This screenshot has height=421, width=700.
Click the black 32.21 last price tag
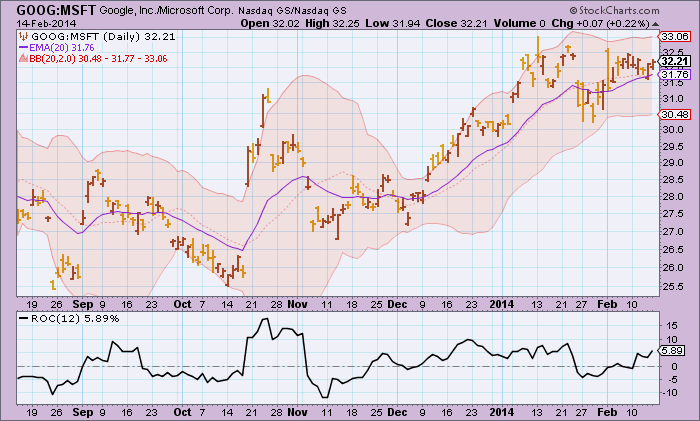point(675,62)
